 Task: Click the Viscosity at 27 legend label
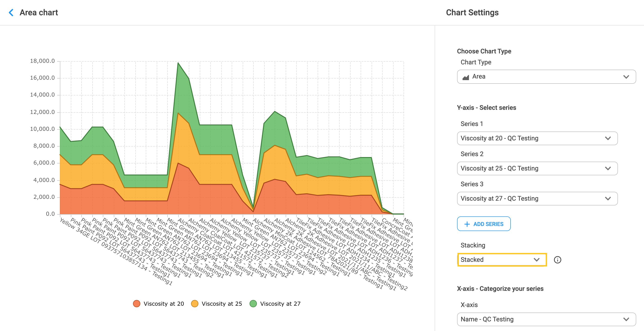[280, 304]
